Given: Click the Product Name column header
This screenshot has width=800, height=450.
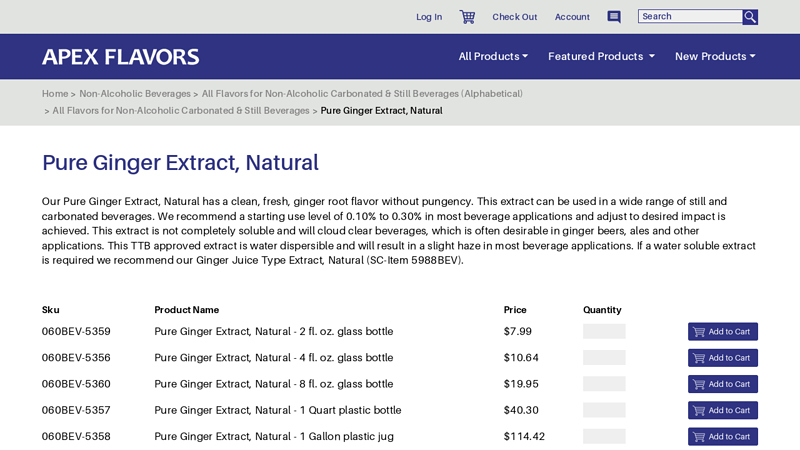Looking at the screenshot, I should click(x=187, y=310).
